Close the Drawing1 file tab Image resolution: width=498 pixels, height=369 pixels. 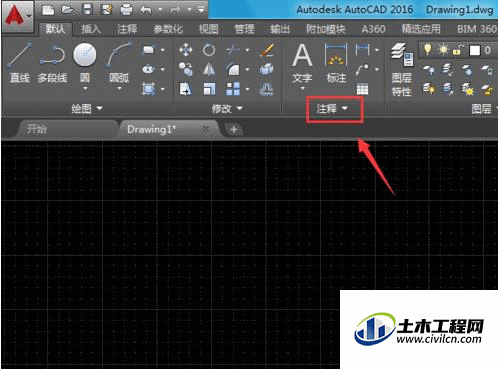point(206,129)
